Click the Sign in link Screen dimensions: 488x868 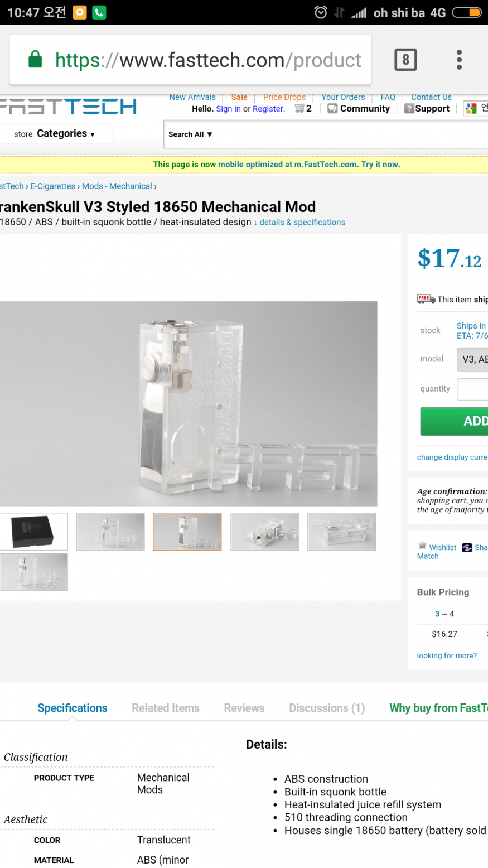tap(228, 109)
